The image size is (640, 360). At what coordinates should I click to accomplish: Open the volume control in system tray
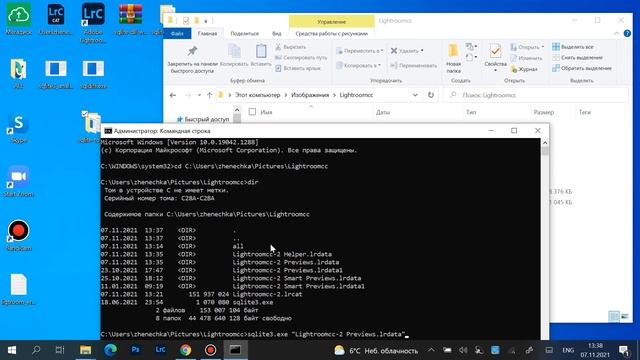(463, 350)
